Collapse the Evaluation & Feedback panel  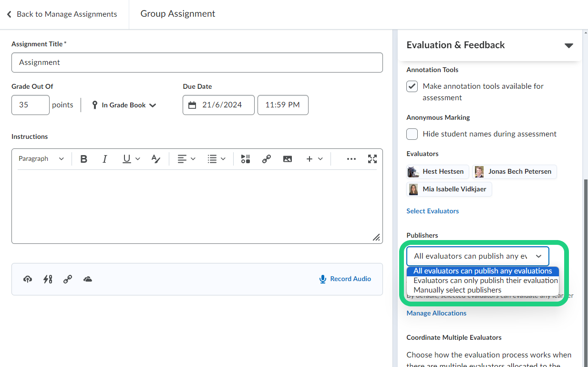[x=568, y=45]
